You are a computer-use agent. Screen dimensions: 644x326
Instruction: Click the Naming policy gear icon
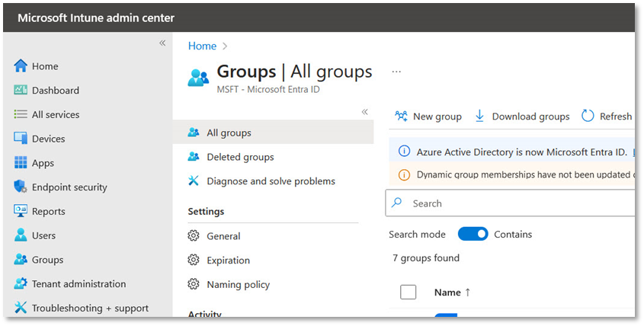[x=194, y=284]
